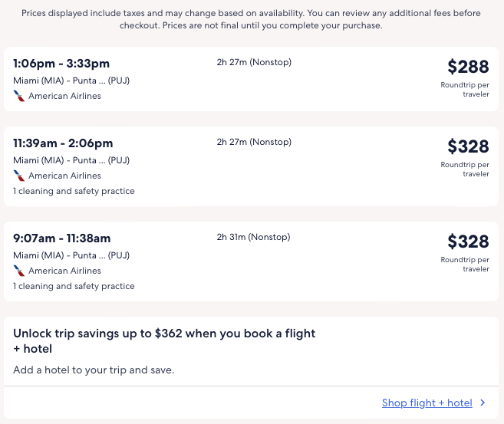This screenshot has width=504, height=424.
Task: Click the chevron next to Shop flight + hotel
Action: pyautogui.click(x=483, y=403)
